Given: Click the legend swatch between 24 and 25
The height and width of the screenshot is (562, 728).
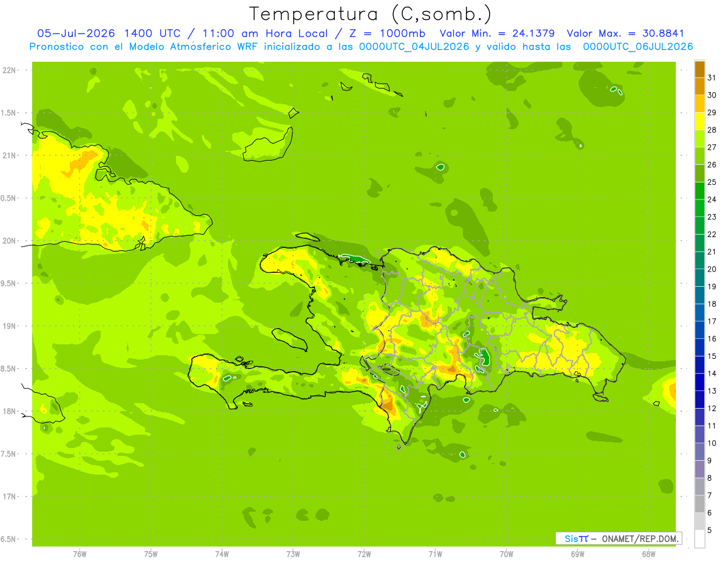Looking at the screenshot, I should 699,191.
